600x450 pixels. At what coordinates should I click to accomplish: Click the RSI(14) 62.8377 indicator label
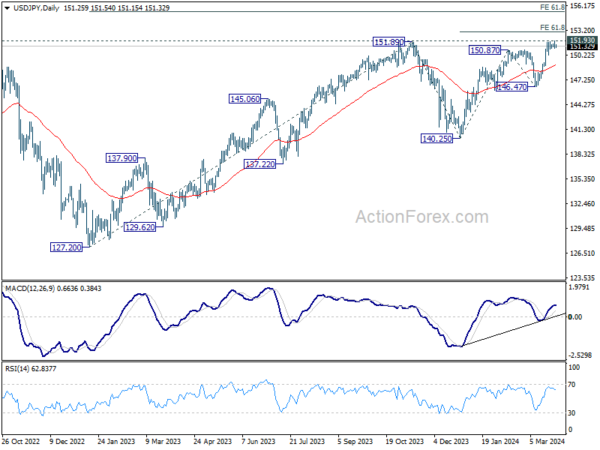point(31,369)
